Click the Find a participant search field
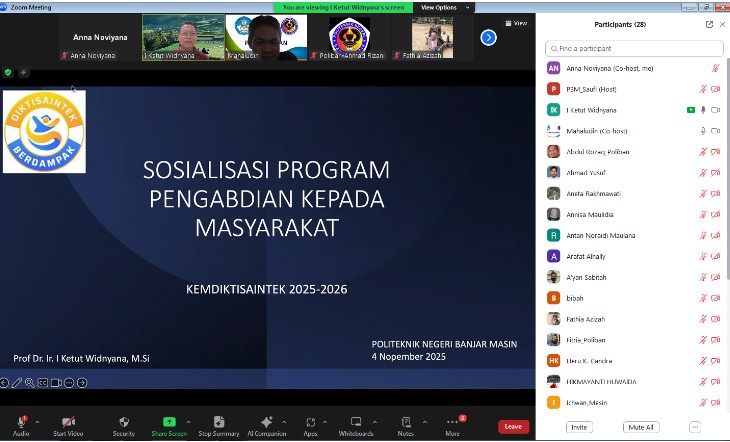The width and height of the screenshot is (730, 442). tap(634, 48)
